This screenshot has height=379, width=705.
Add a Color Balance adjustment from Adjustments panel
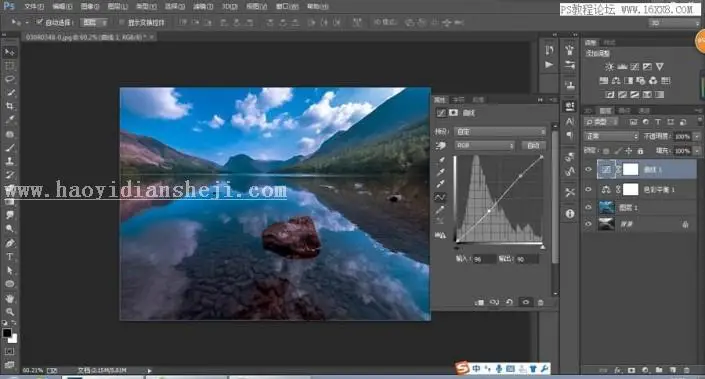click(x=616, y=80)
